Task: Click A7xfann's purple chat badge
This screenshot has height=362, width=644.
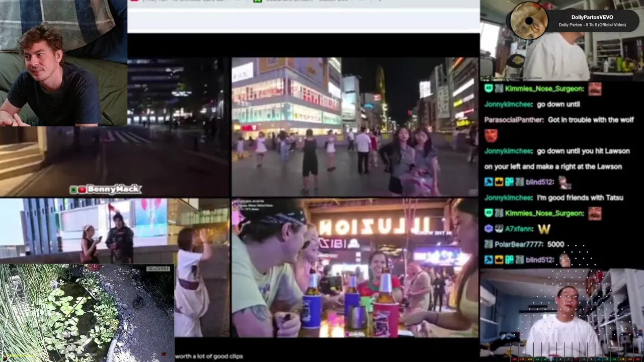Action: point(488,229)
